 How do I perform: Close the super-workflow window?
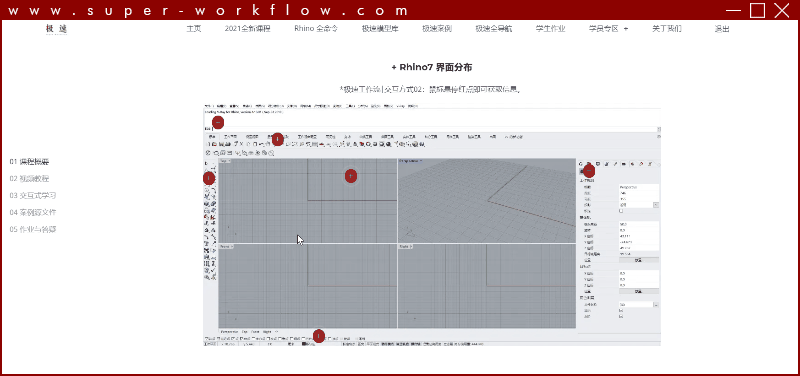click(781, 10)
